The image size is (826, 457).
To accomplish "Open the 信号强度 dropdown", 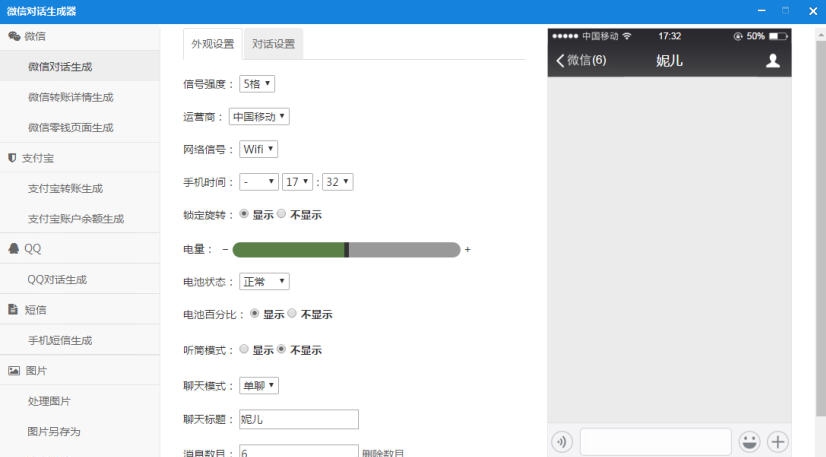I will click(x=257, y=84).
